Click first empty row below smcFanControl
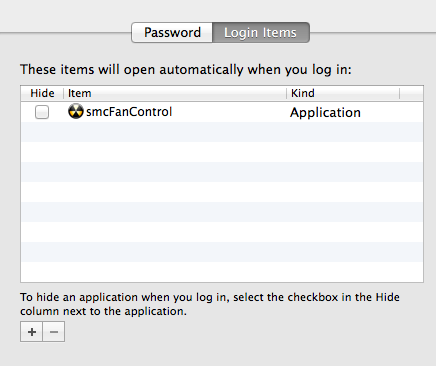This screenshot has height=366, width=436. [x=222, y=132]
